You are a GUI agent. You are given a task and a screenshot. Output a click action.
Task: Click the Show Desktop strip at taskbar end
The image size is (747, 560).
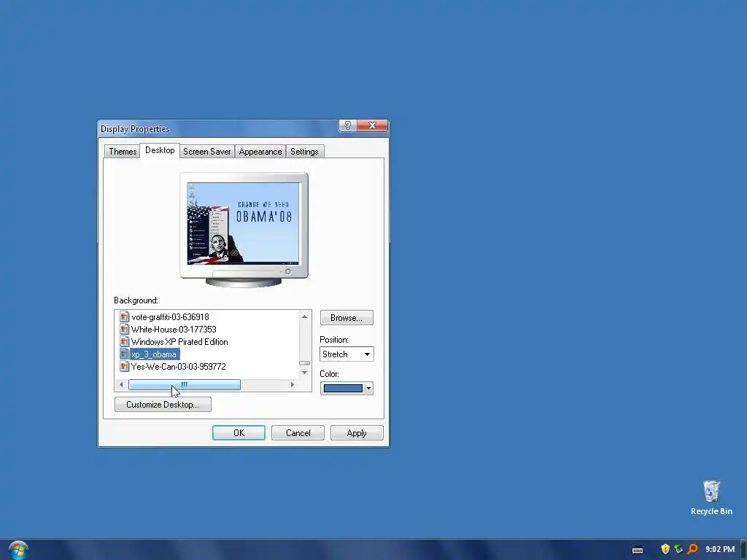[743, 550]
